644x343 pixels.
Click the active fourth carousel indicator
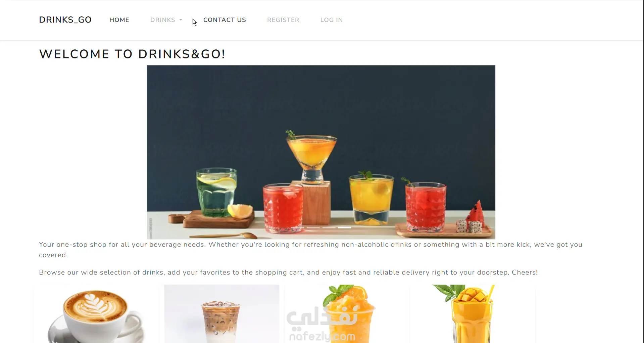344,227
